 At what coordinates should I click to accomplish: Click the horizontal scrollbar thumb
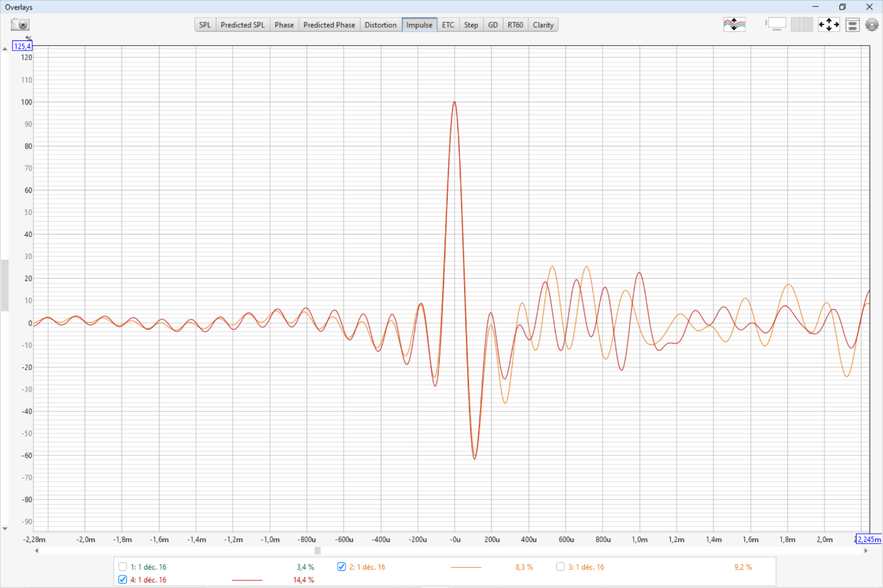(317, 550)
